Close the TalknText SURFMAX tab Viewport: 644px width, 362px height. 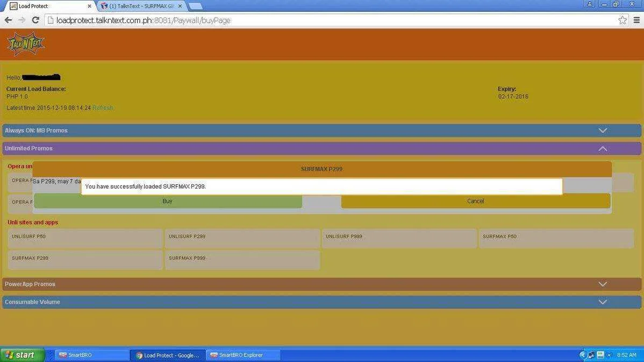(180, 6)
